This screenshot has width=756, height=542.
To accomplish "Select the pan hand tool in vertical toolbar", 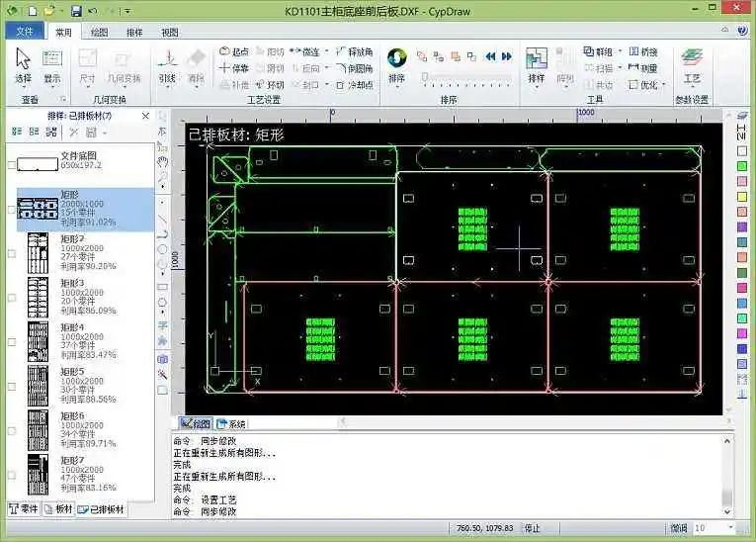I will pos(163,161).
